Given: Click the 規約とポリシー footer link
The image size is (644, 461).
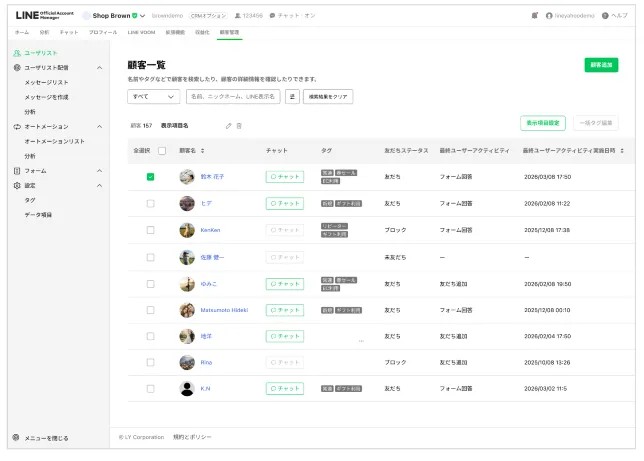Looking at the screenshot, I should click(192, 437).
